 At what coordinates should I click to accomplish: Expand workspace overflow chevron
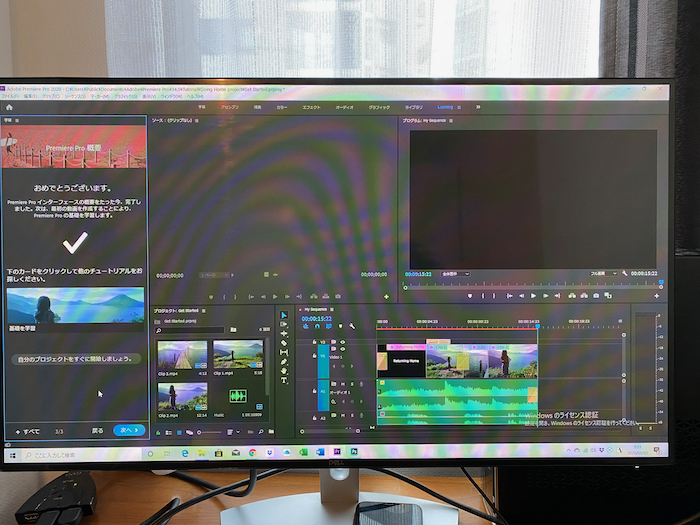pos(478,107)
